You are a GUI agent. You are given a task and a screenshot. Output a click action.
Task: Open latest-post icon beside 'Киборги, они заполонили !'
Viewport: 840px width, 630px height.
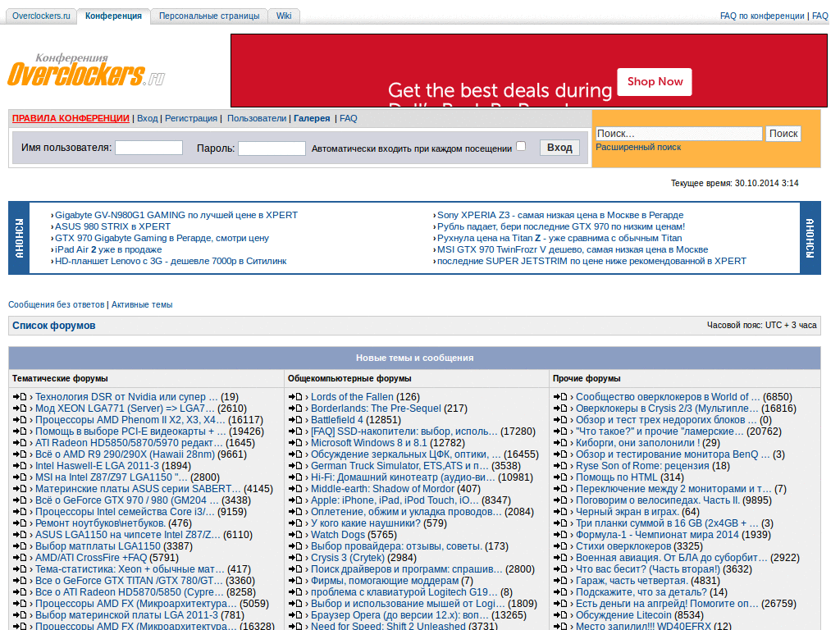coord(560,443)
